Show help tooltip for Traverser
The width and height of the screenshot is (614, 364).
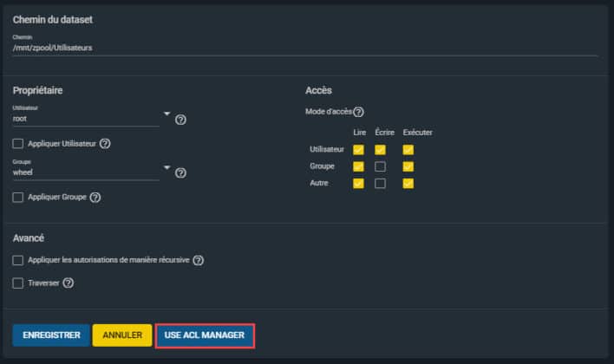[68, 283]
